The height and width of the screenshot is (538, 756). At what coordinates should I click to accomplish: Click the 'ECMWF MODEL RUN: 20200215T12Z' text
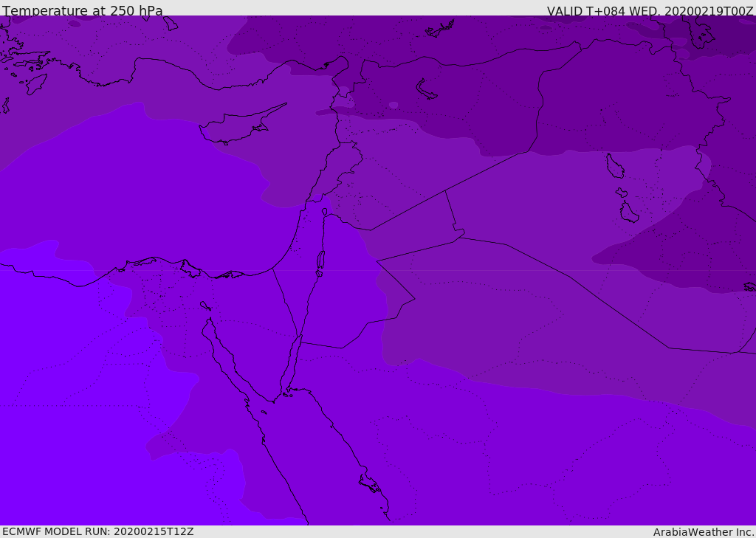(x=98, y=532)
